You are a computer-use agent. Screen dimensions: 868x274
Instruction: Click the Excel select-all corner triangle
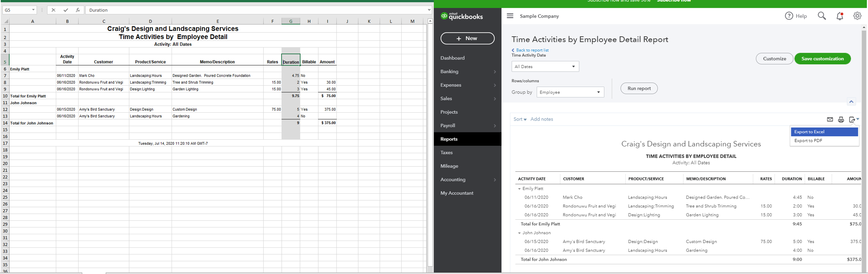click(6, 21)
